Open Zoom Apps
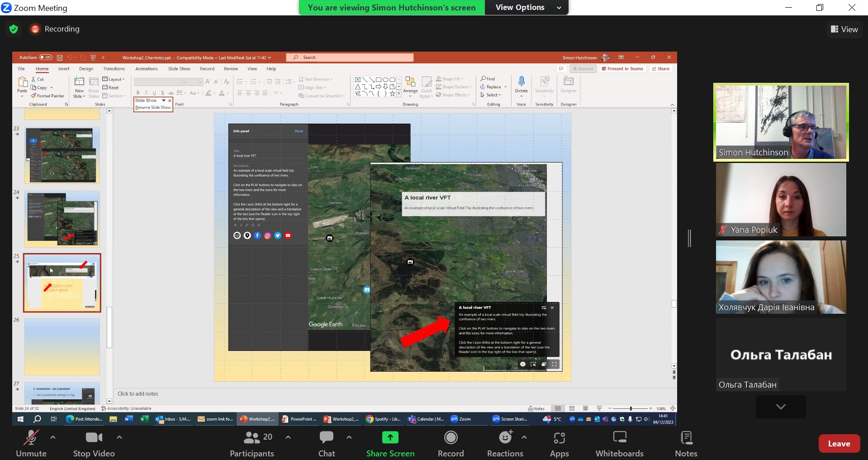 point(559,444)
